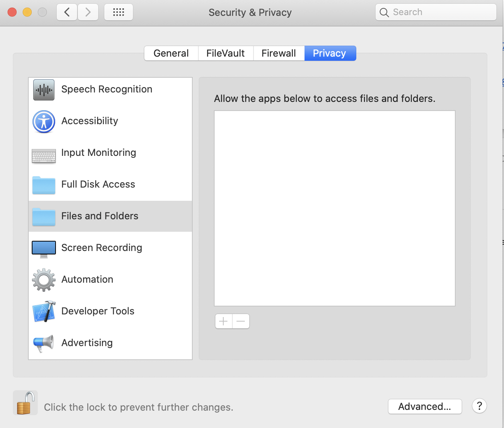Image resolution: width=504 pixels, height=428 pixels.
Task: Switch to the Privacy tab
Action: pos(330,53)
